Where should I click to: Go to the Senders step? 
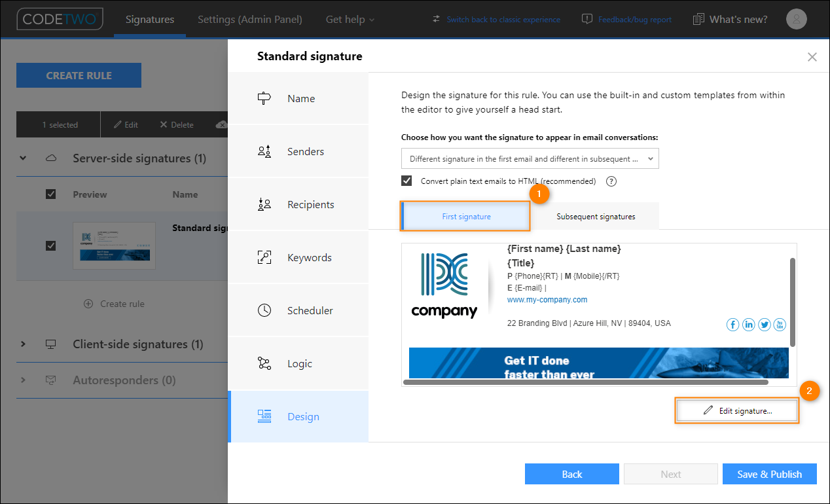point(298,151)
